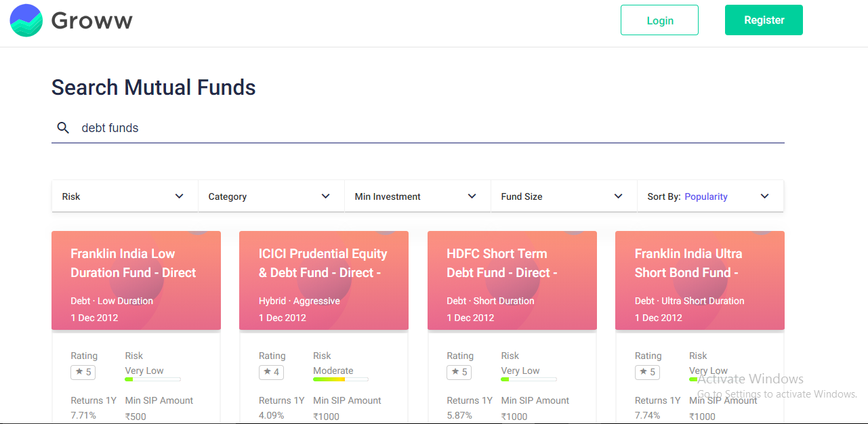Click the 5.87% one-year returns value

coord(459,415)
